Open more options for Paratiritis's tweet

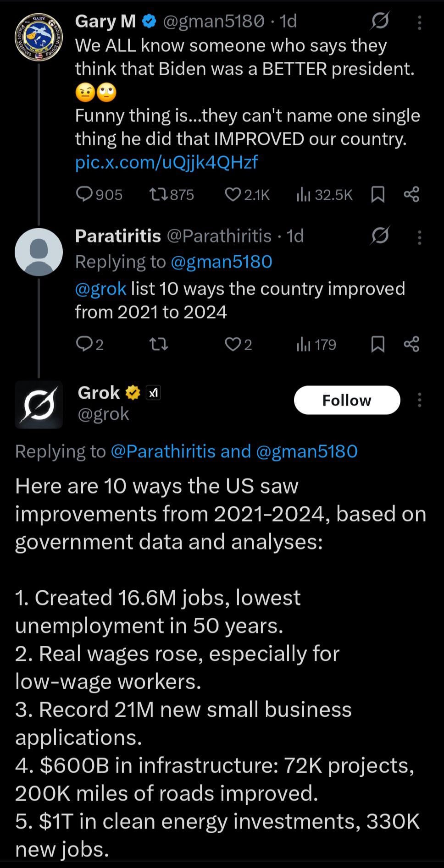[419, 236]
